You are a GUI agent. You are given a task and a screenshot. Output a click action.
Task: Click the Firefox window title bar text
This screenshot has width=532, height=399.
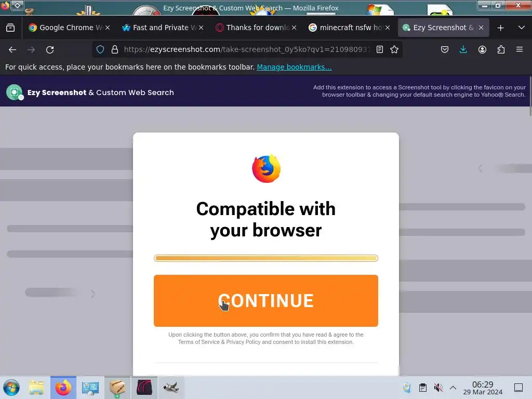[x=251, y=8]
